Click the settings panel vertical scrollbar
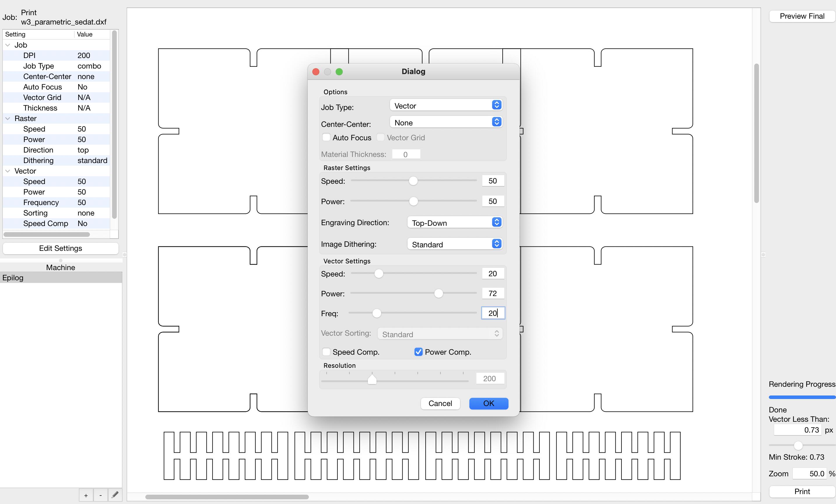 click(114, 125)
